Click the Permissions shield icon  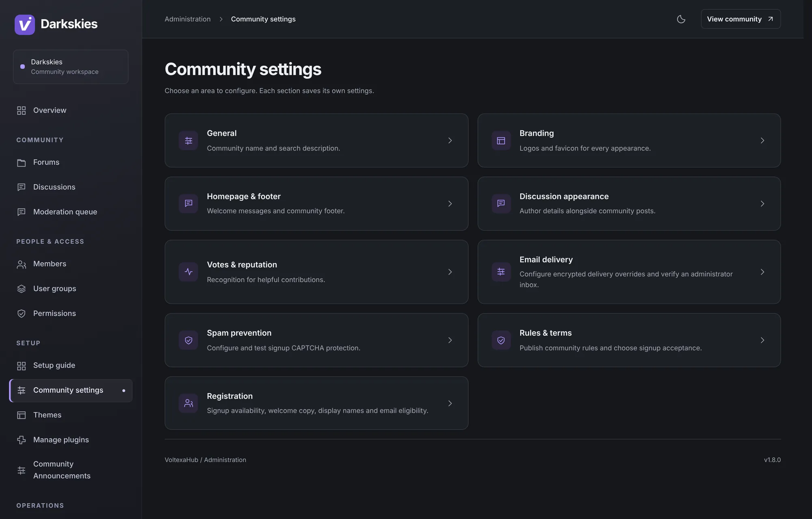point(22,314)
